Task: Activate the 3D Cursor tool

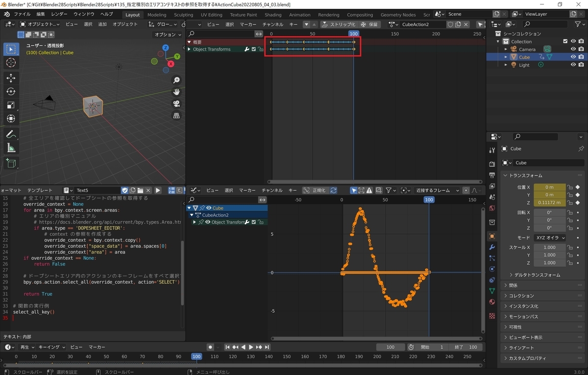Action: (11, 63)
